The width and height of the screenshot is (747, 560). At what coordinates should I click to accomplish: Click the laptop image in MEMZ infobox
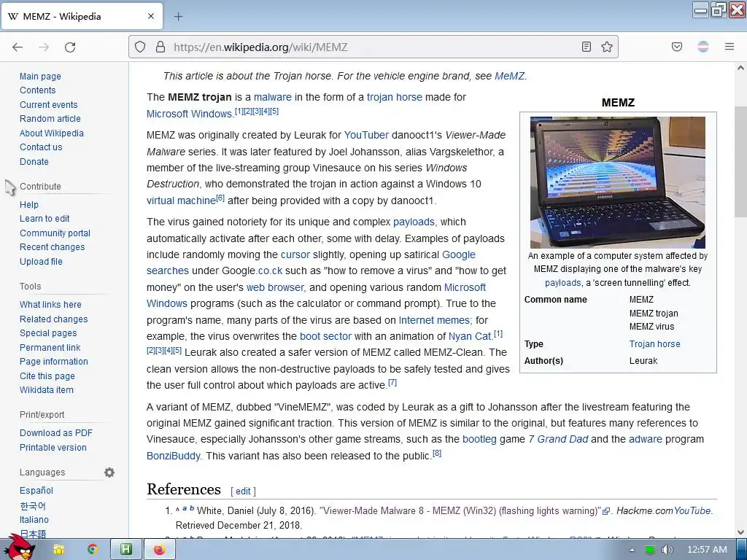pyautogui.click(x=618, y=182)
